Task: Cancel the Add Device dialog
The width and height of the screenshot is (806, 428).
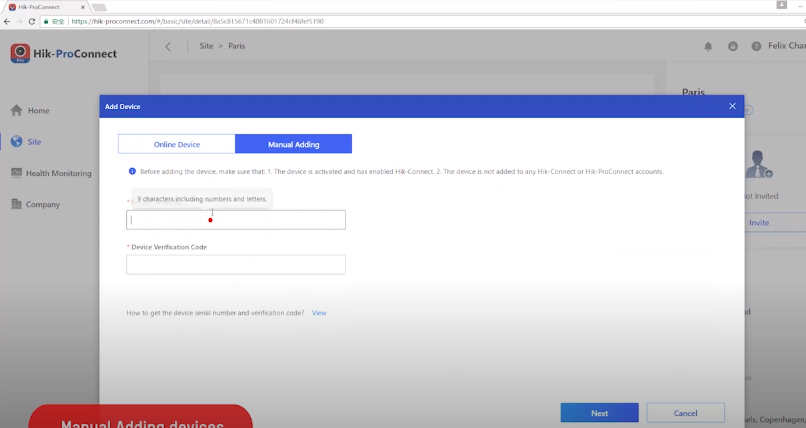Action: 685,413
